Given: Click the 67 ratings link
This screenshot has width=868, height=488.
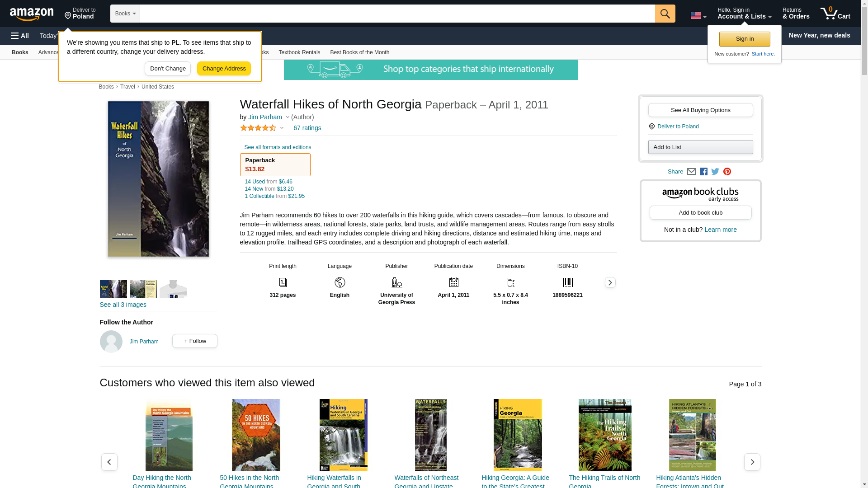Looking at the screenshot, I should pyautogui.click(x=307, y=128).
